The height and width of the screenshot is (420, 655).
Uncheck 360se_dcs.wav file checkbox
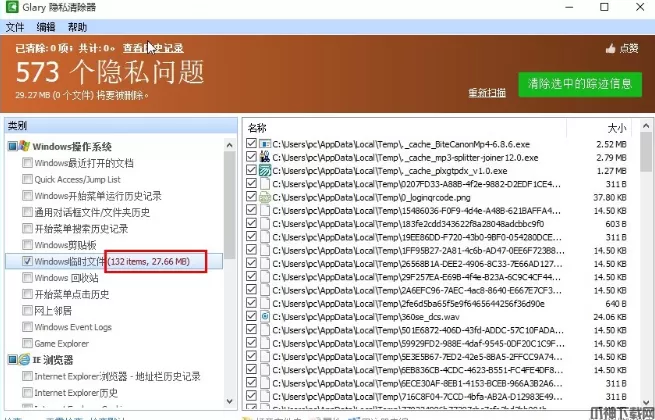click(x=251, y=316)
